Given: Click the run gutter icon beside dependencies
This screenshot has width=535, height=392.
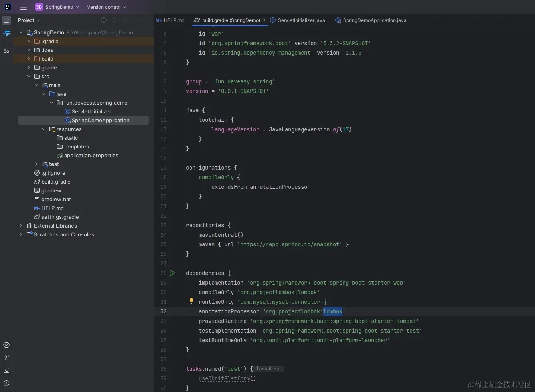Looking at the screenshot, I should (x=172, y=273).
